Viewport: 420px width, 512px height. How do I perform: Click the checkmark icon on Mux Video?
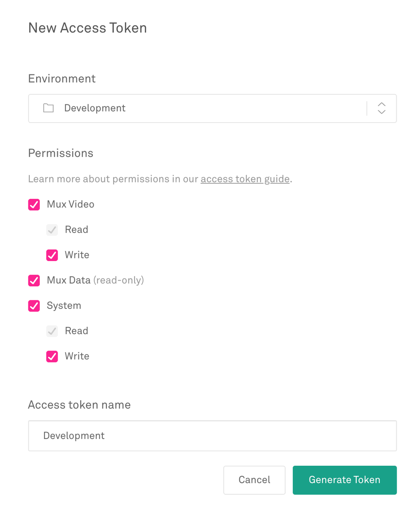[34, 204]
